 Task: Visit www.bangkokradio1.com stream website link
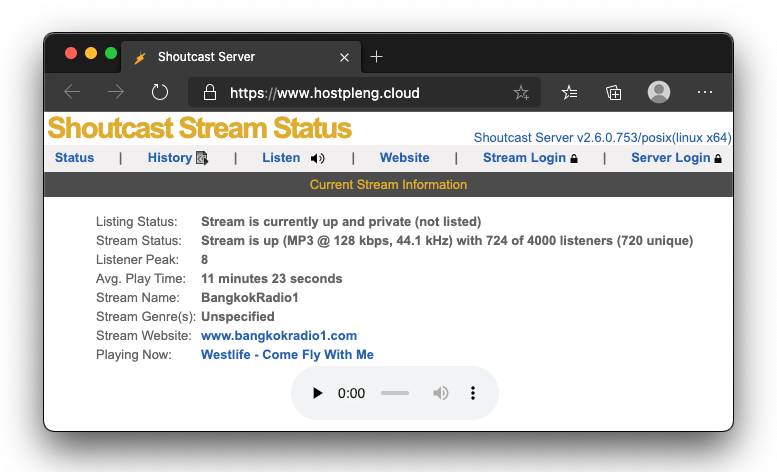279,335
